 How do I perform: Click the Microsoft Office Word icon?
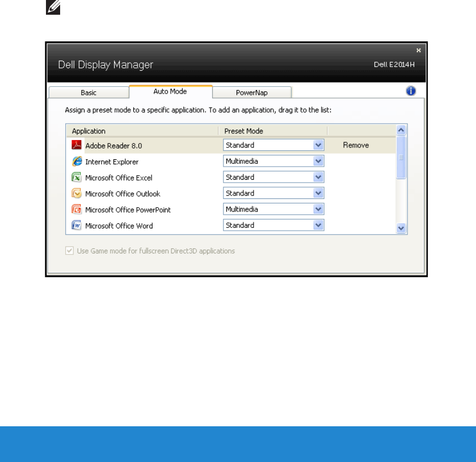(77, 226)
